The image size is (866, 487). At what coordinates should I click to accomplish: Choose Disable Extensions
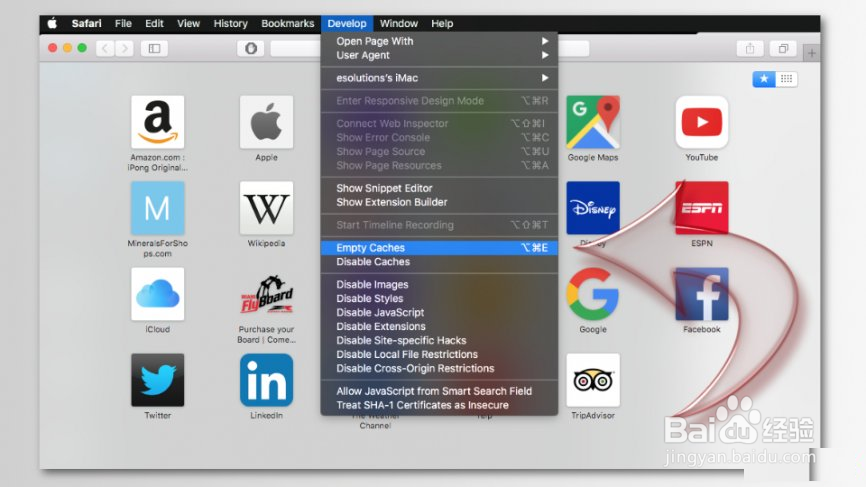pos(439,326)
